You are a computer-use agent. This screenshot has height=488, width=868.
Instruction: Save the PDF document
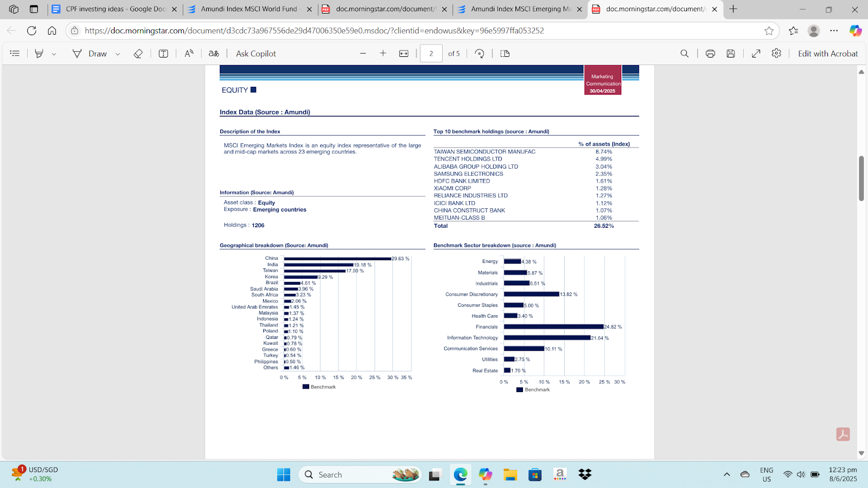tap(731, 54)
